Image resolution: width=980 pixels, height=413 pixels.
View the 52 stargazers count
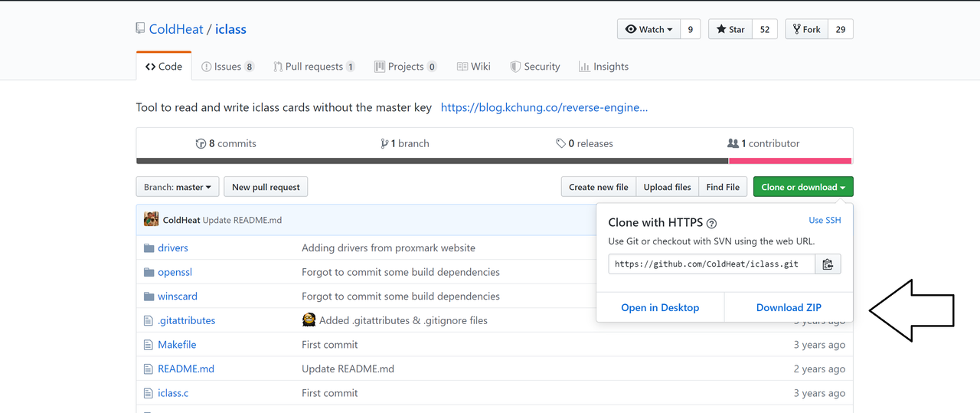pyautogui.click(x=765, y=29)
